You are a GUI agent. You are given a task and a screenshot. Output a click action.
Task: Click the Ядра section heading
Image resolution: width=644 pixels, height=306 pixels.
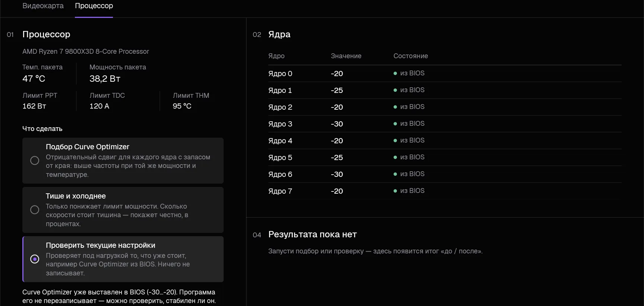coord(279,34)
